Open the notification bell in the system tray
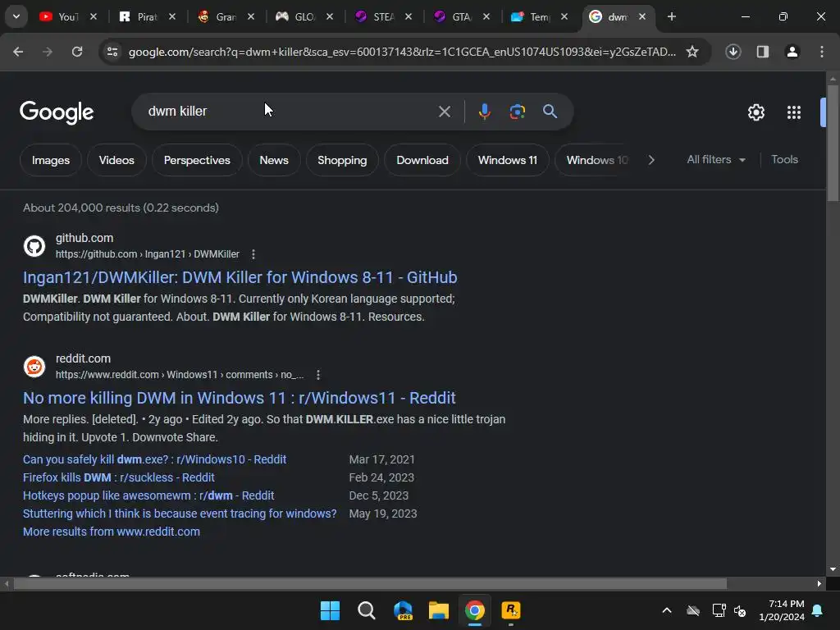Screen dimensions: 840x630 [818, 610]
